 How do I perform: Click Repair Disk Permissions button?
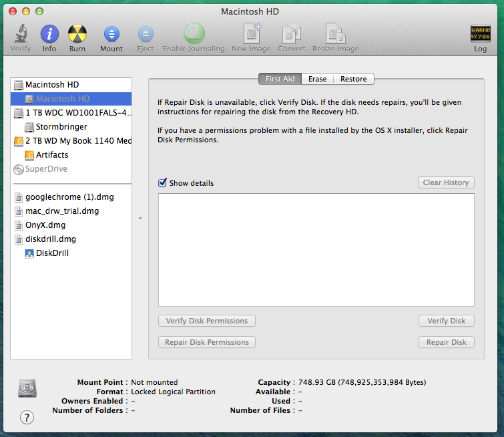click(x=207, y=342)
